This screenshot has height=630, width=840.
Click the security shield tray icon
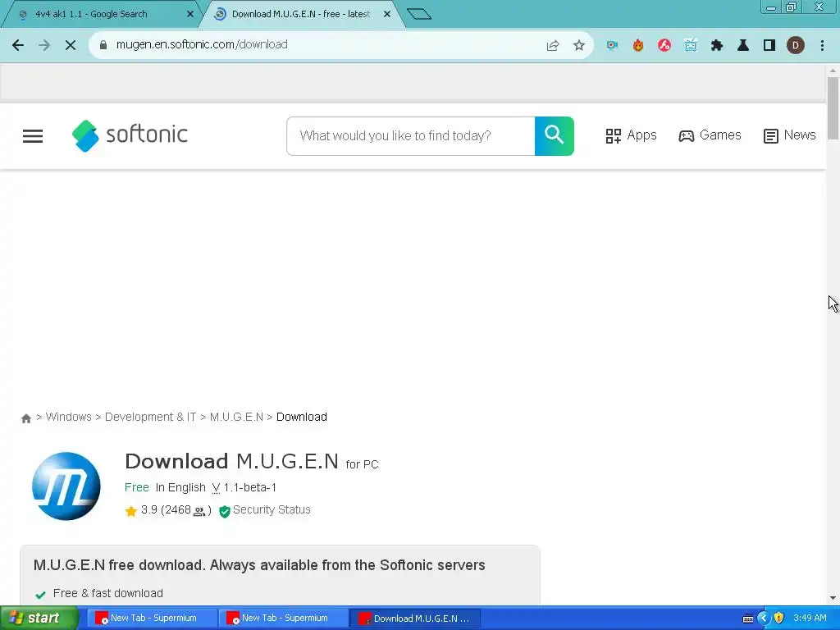pos(778,619)
